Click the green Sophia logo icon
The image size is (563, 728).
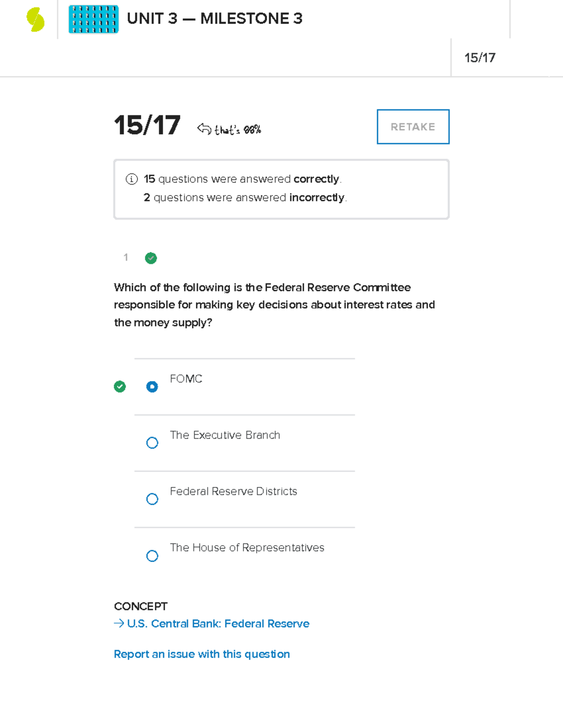point(36,20)
